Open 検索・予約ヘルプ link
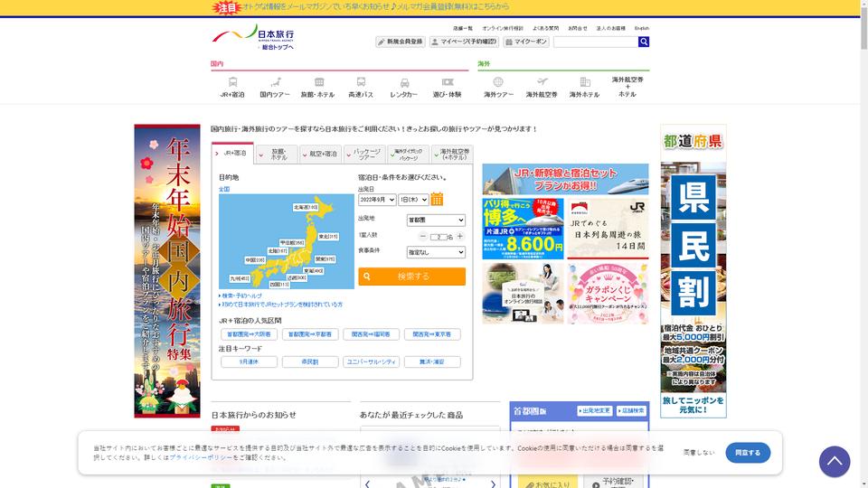This screenshot has width=868, height=488. coord(241,296)
